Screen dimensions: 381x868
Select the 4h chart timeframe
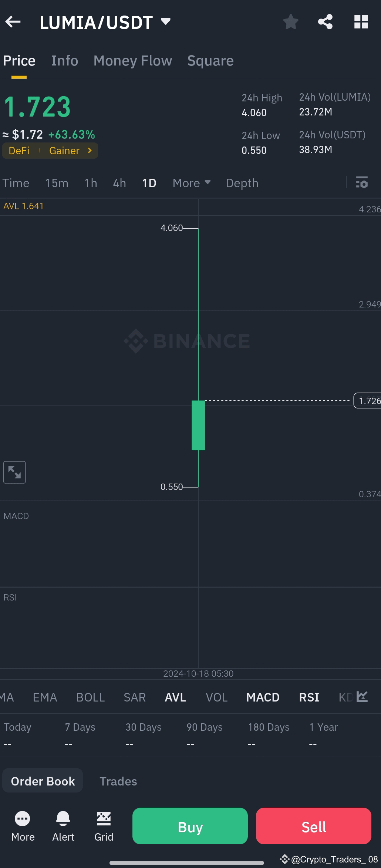(119, 182)
